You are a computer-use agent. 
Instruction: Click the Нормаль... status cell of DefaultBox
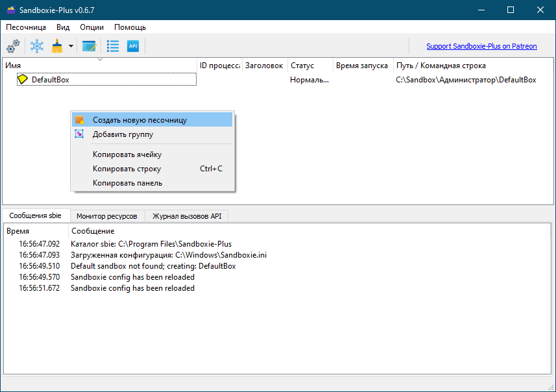309,80
